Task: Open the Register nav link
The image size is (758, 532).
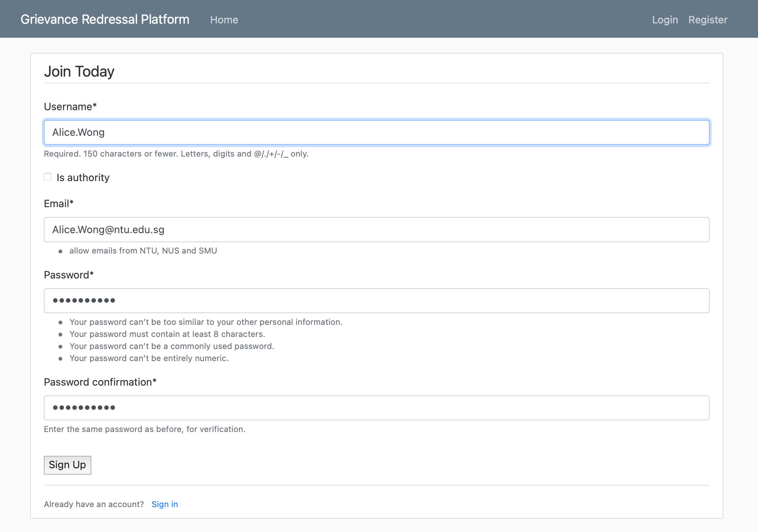Action: pyautogui.click(x=707, y=20)
